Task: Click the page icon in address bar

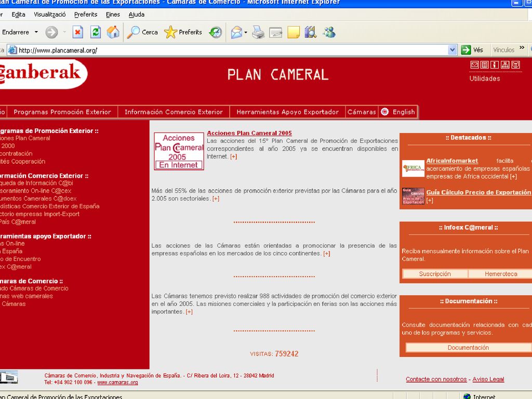Action: tap(12, 50)
